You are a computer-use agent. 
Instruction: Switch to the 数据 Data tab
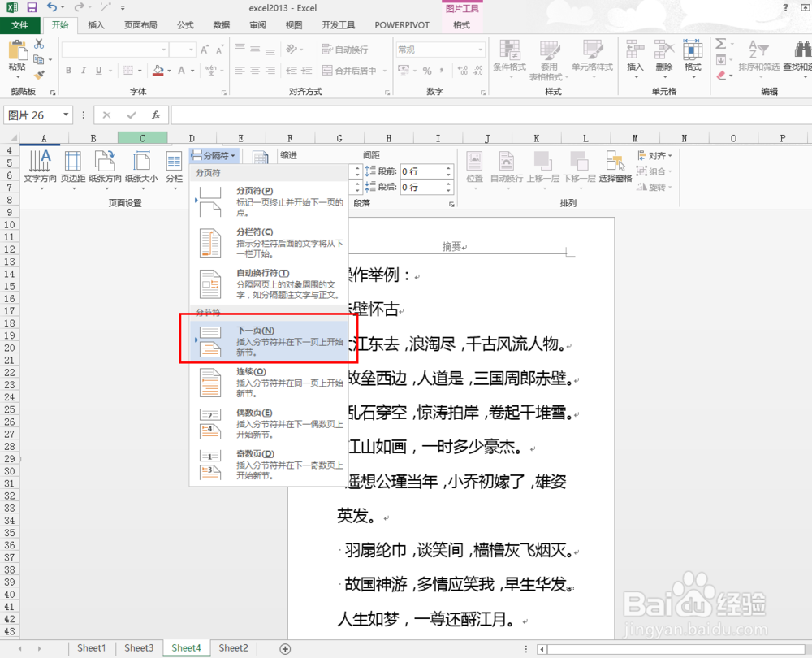pyautogui.click(x=221, y=25)
